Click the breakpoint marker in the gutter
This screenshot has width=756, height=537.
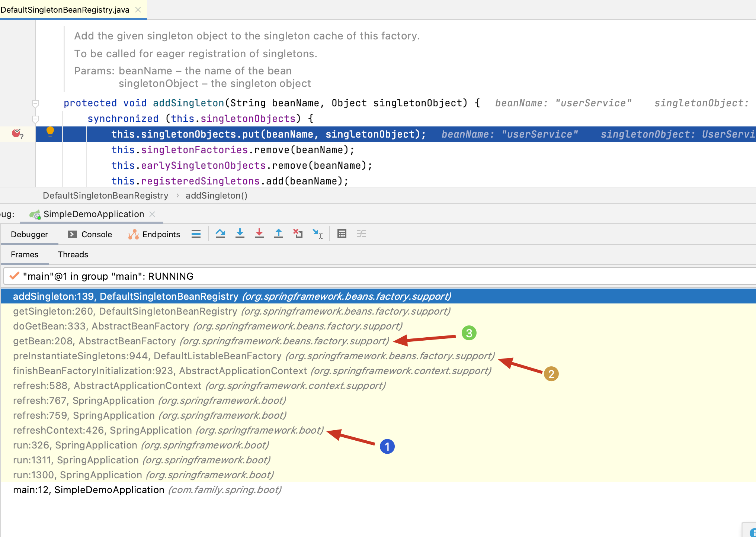click(17, 133)
